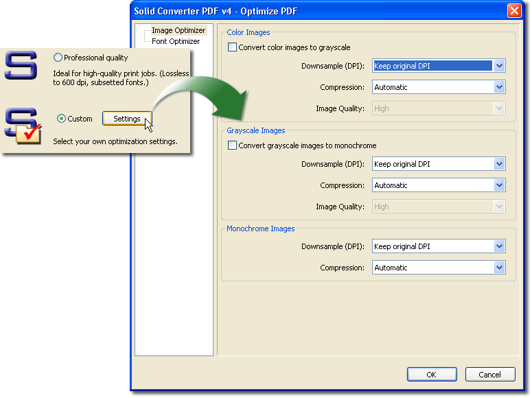The width and height of the screenshot is (532, 398).
Task: Close the Optimize PDF dialog
Action: point(514,11)
